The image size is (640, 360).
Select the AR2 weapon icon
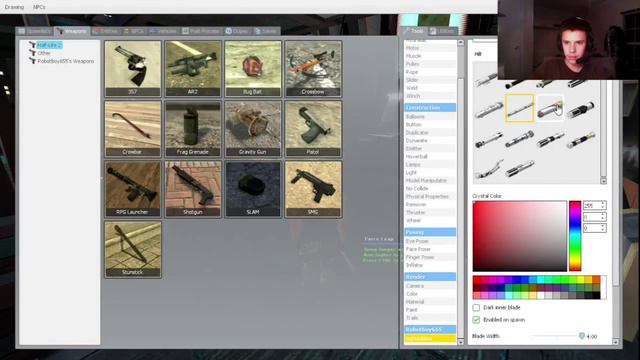(193, 68)
